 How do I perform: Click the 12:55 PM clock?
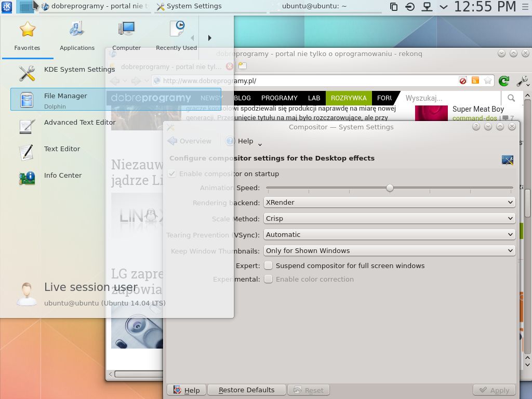(x=485, y=6)
